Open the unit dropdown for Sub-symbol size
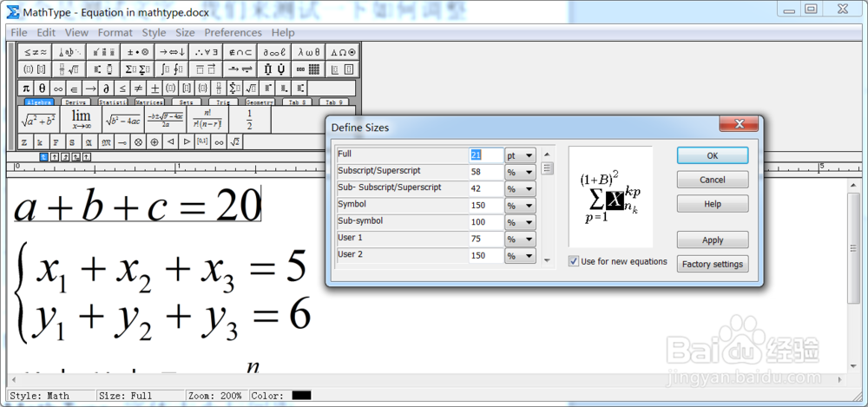 coord(520,223)
